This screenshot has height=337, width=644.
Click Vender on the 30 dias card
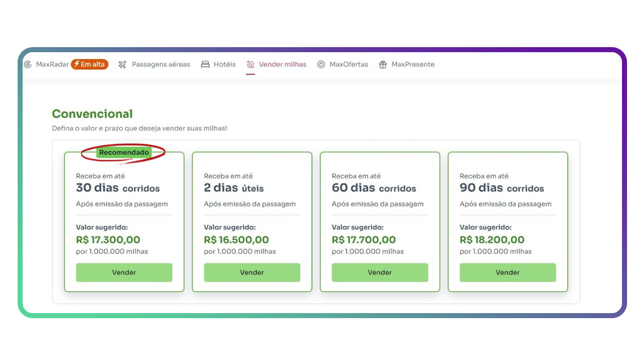coord(124,273)
